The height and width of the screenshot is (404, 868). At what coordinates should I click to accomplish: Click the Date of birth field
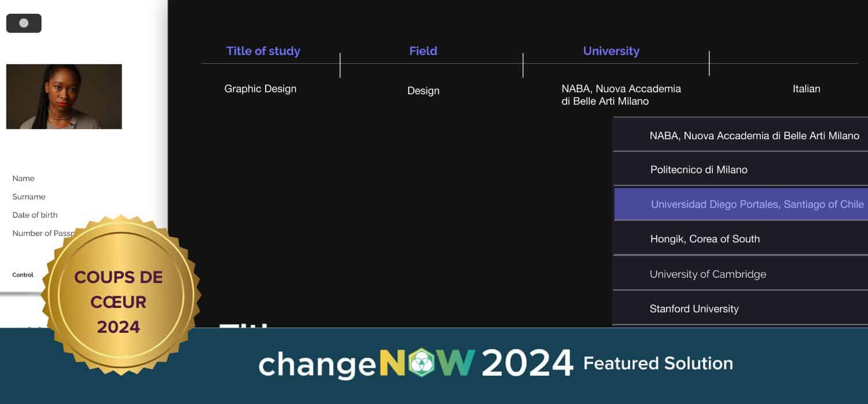35,215
